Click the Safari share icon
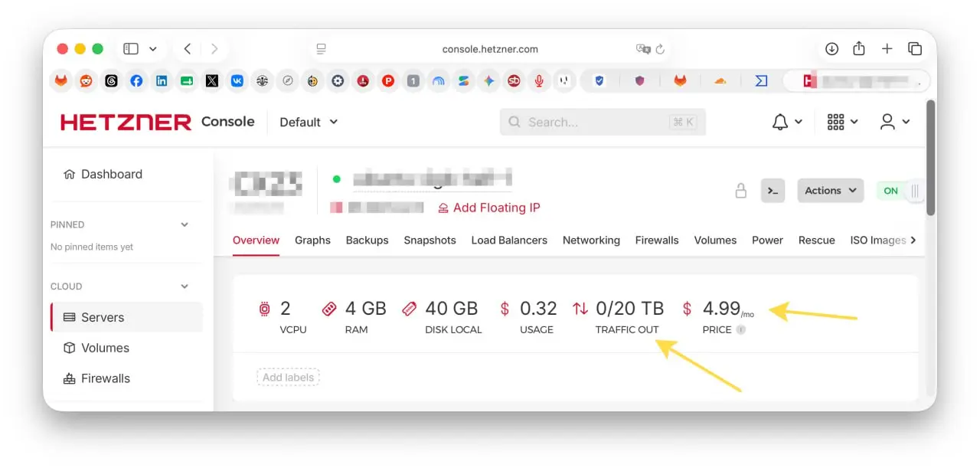The image size is (980, 468). coord(859,48)
